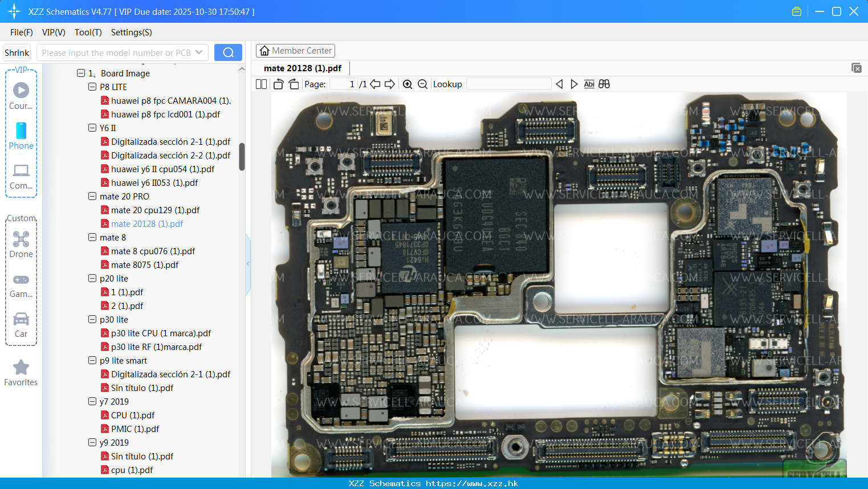
Task: Collapse the mate 20 PRO folder
Action: [92, 196]
